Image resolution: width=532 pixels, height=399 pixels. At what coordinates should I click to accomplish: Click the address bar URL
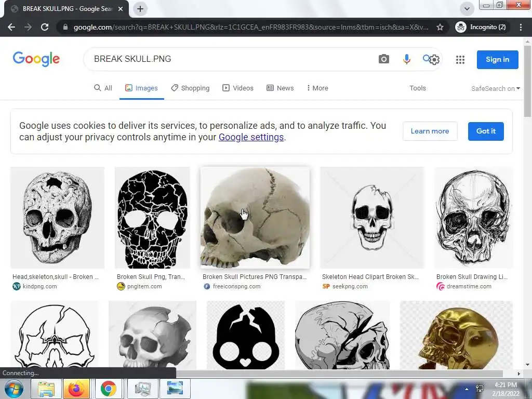point(251,27)
